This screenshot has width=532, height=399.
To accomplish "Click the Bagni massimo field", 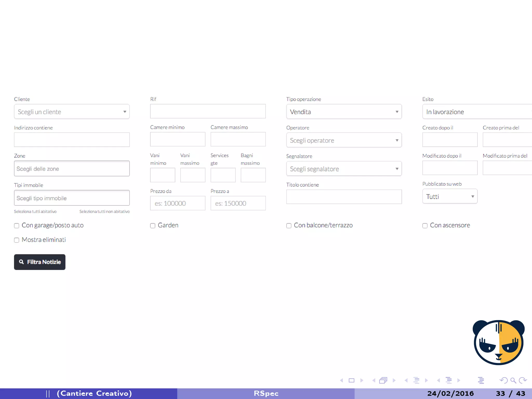I will point(253,175).
